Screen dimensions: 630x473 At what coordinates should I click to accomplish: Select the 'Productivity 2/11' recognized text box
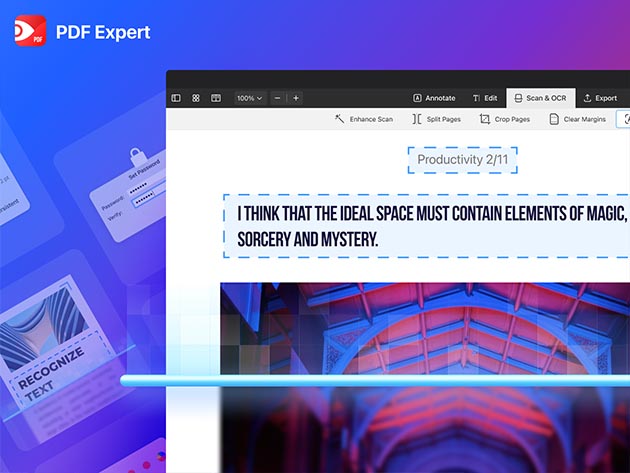(462, 160)
